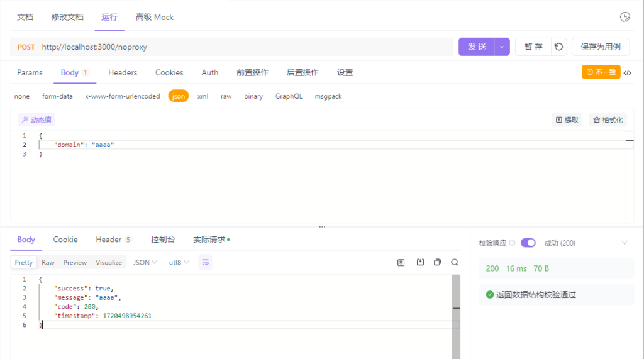Screen dimensions: 644x359
Task: Select the form-data body type
Action: click(57, 96)
